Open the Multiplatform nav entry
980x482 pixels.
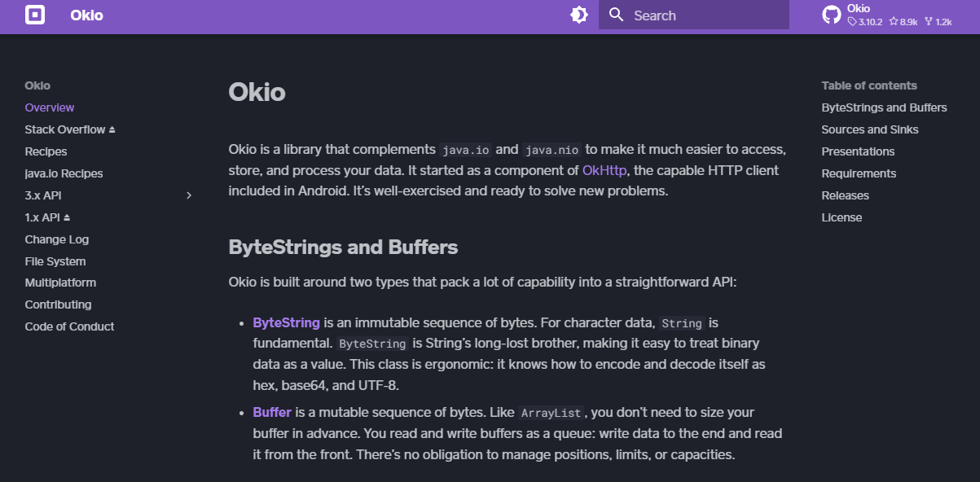click(60, 283)
